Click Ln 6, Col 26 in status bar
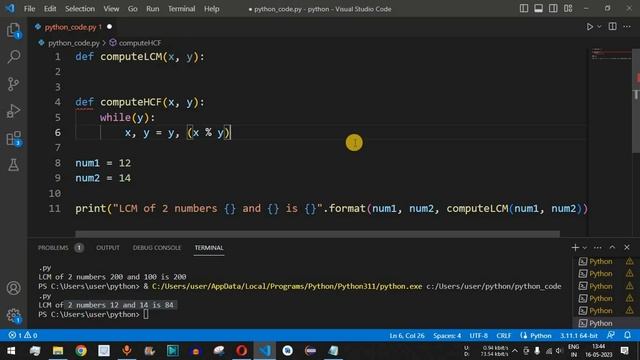This screenshot has width=640, height=360. pos(407,336)
